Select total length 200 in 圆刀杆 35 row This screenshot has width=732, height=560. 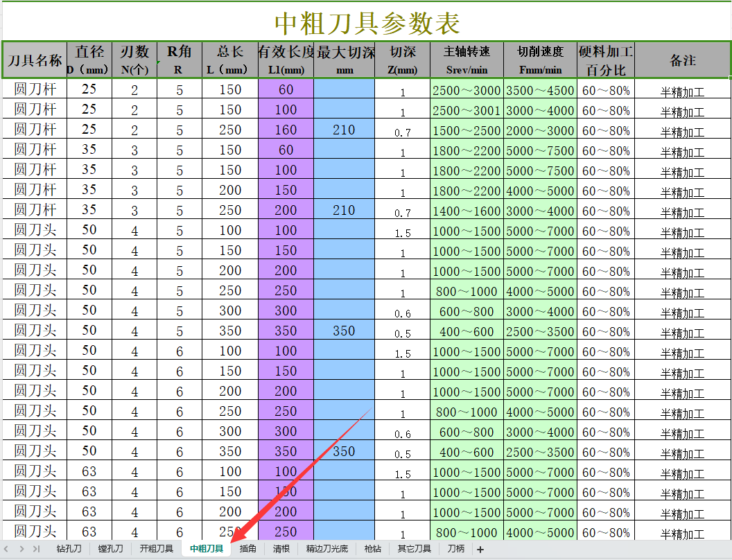tap(230, 190)
